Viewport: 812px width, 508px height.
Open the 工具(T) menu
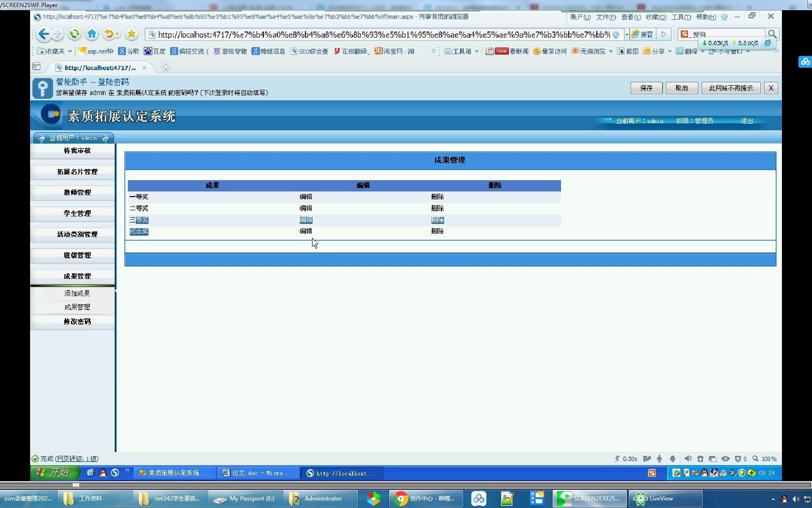click(x=681, y=17)
